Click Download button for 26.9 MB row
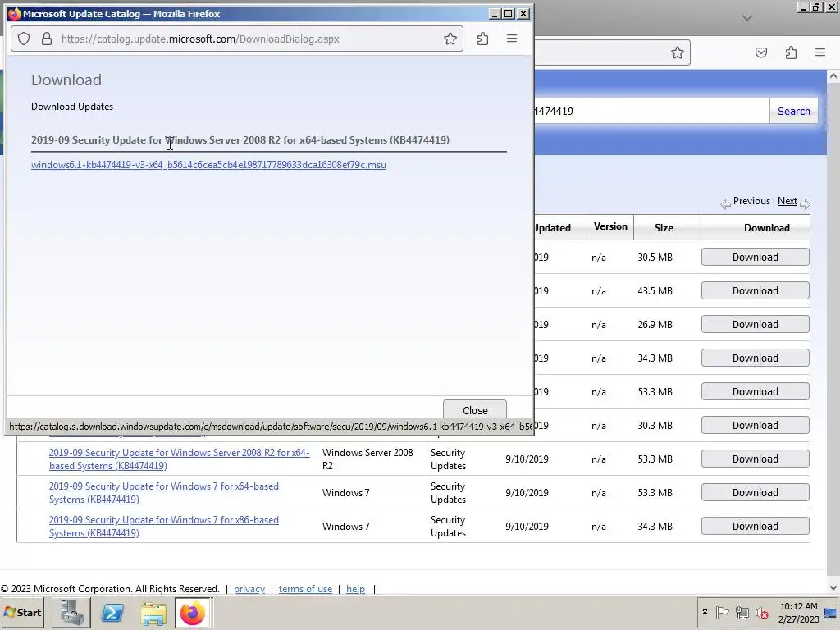 [x=755, y=325]
